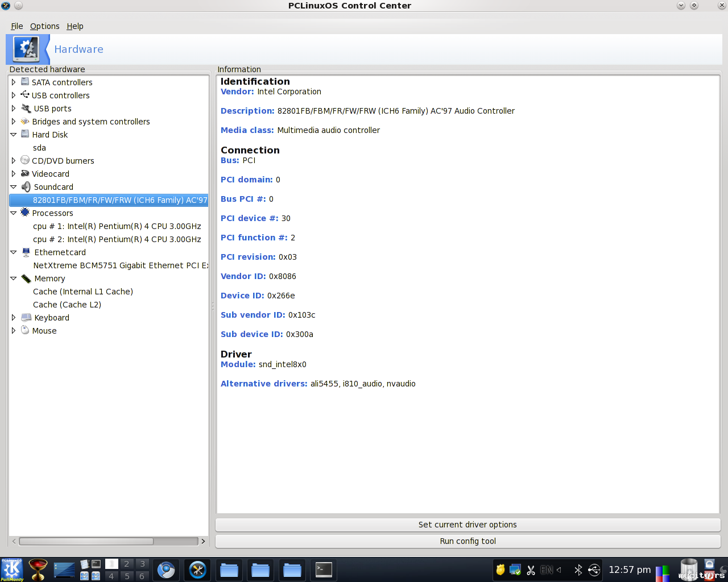Expand the CD/DVD burners node

tap(14, 160)
